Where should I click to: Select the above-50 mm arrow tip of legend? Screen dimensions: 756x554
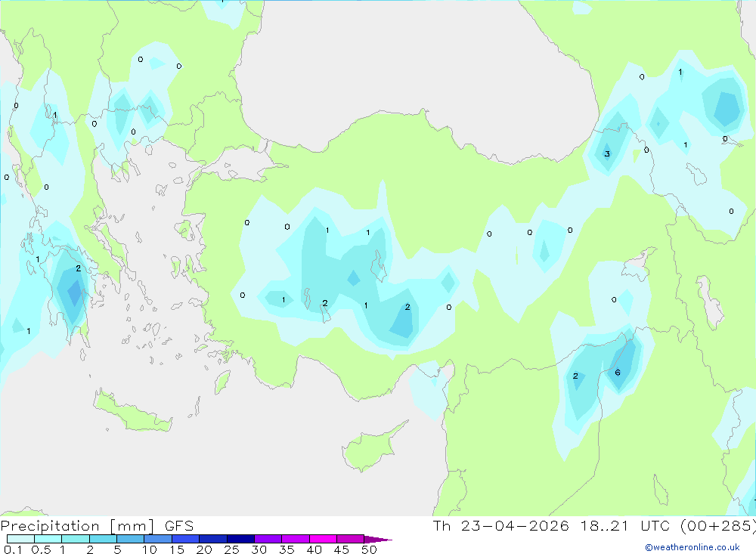(378, 539)
